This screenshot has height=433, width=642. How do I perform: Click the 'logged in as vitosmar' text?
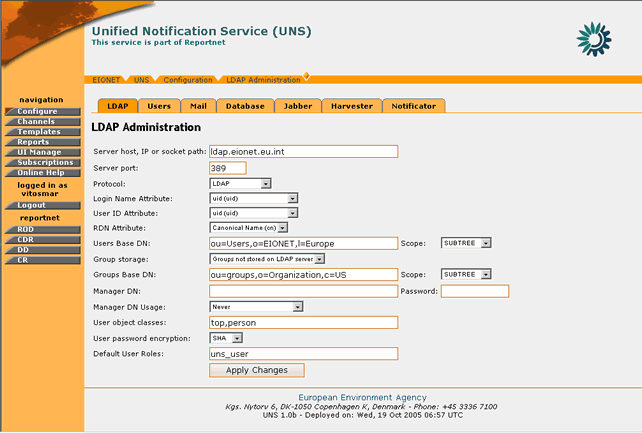coord(42,189)
